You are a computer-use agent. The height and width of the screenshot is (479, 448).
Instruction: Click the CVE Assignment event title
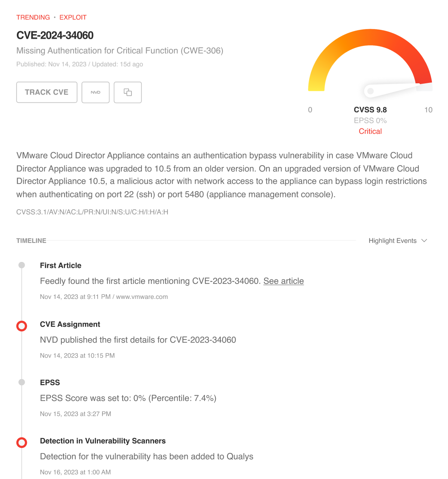pyautogui.click(x=70, y=324)
